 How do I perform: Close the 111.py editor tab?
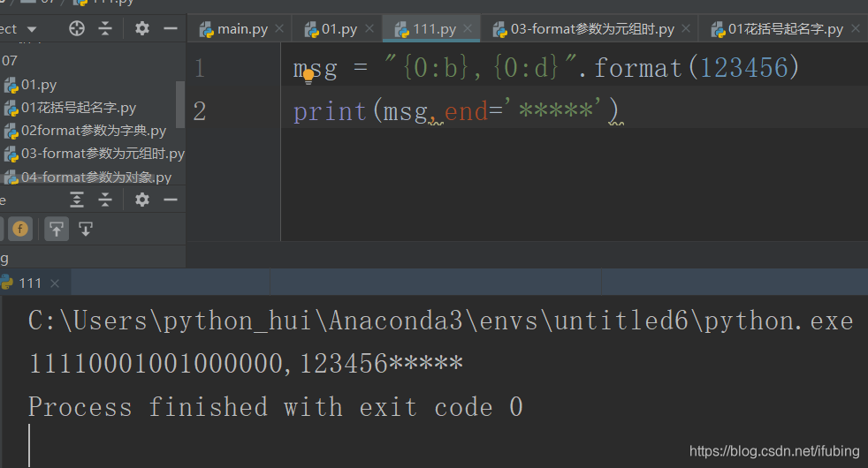pyautogui.click(x=468, y=28)
